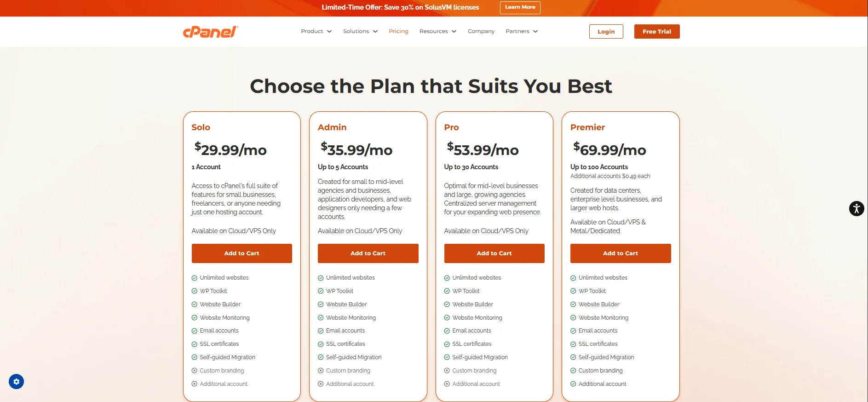
Task: Open the Partners dropdown
Action: click(522, 31)
